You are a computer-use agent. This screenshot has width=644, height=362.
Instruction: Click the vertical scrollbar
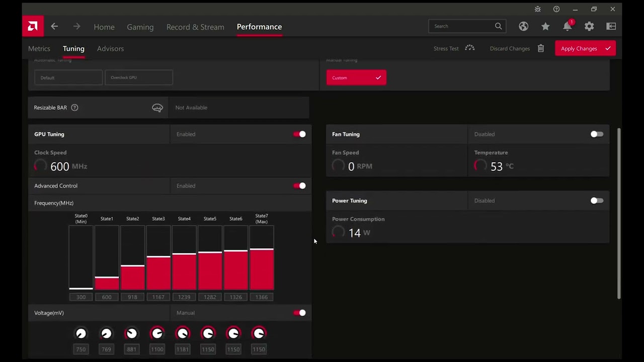(x=619, y=214)
